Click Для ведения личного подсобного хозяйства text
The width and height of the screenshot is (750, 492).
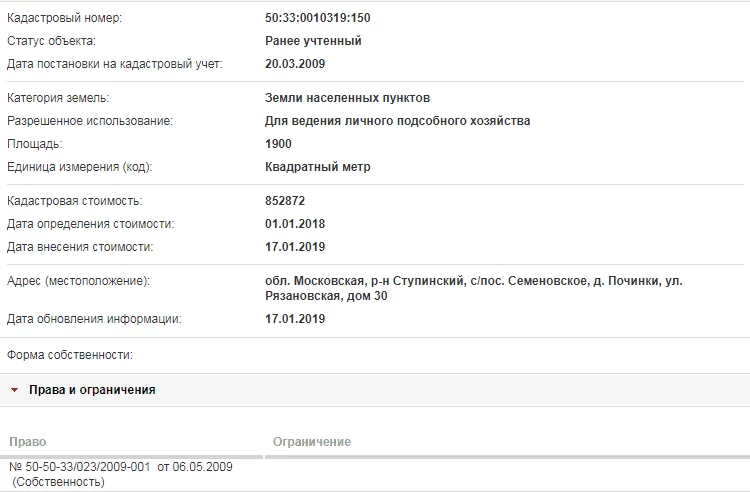pos(397,121)
